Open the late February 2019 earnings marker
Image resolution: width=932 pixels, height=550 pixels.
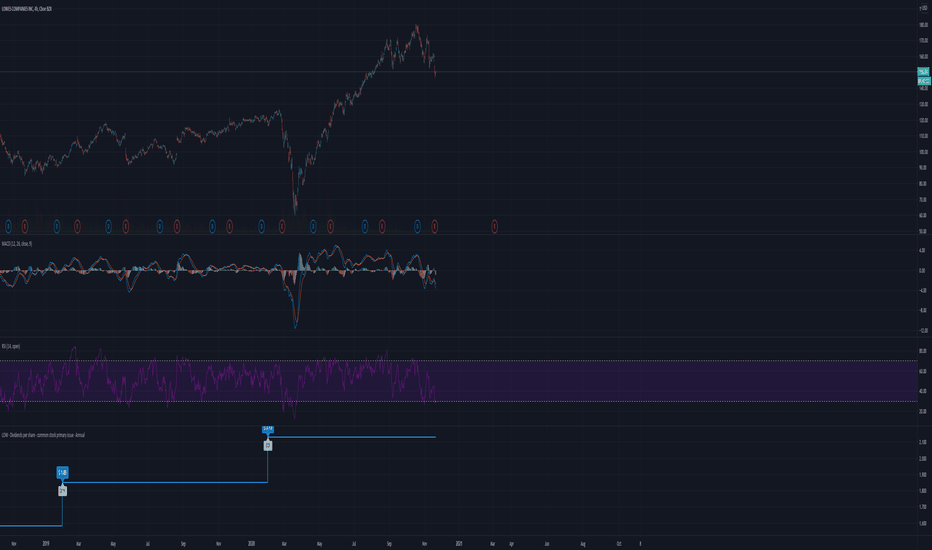(77, 226)
